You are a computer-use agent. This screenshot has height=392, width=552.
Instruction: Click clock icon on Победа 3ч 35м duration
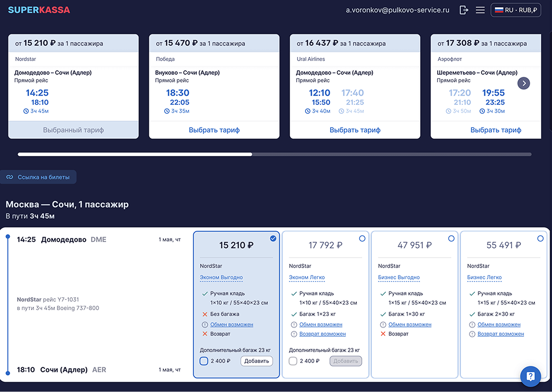(x=167, y=111)
